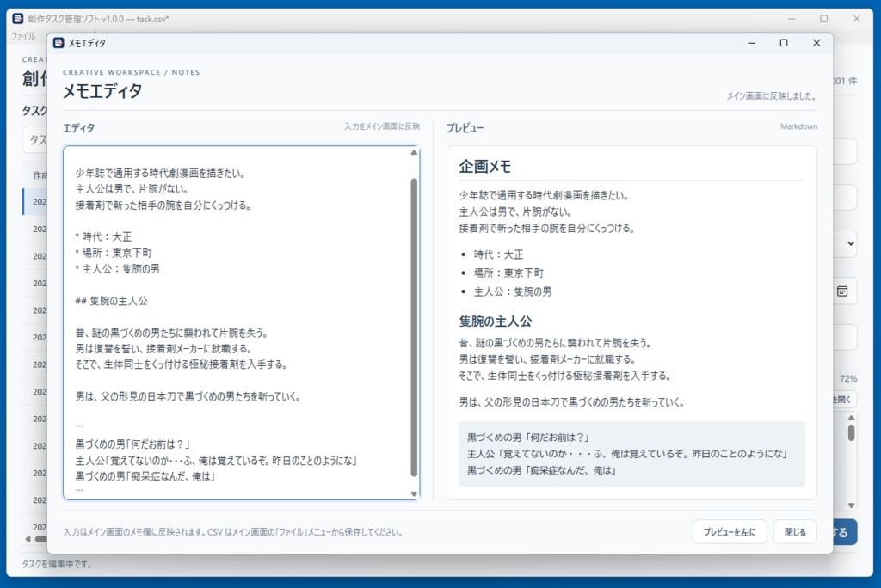Click the editor line 主人公は男で、片腕がない
The image size is (881, 588).
tap(132, 189)
